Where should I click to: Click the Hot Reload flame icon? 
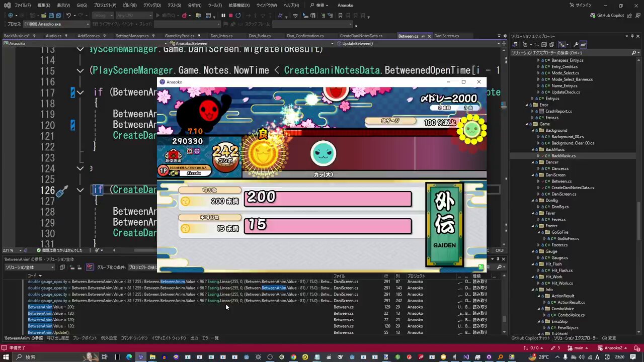185,16
